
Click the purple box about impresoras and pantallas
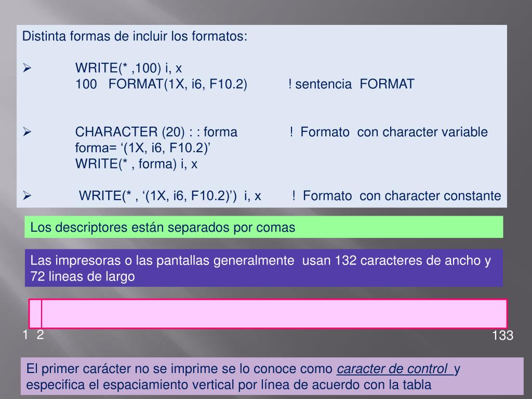click(263, 268)
